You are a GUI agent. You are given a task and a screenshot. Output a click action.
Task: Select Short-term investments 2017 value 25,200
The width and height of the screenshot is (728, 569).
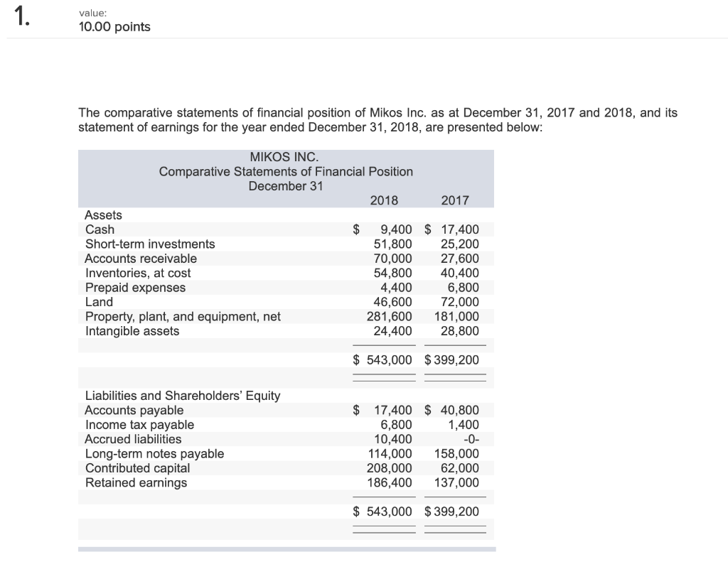point(460,244)
